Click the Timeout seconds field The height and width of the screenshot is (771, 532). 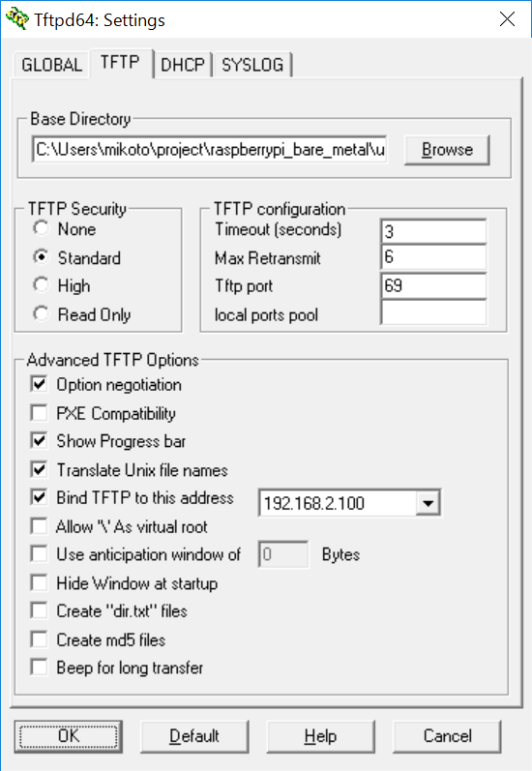pyautogui.click(x=433, y=231)
